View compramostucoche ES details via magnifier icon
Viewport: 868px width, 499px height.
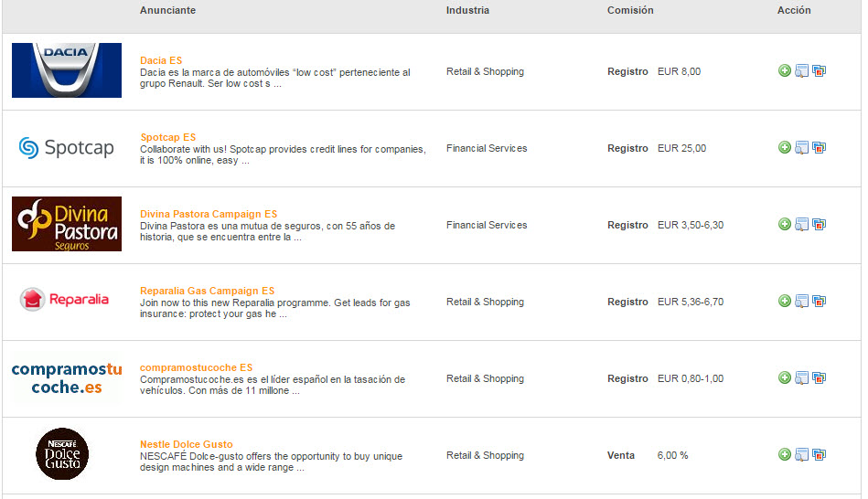coord(801,377)
